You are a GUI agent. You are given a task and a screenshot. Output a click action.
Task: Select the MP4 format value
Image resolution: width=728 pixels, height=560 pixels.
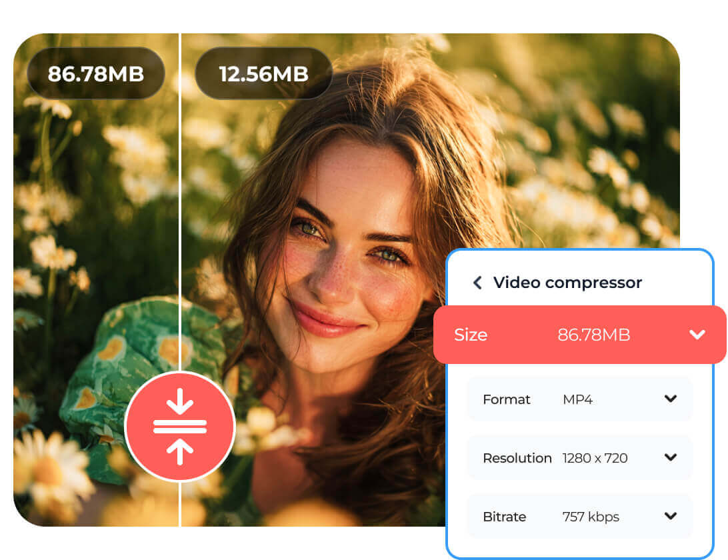point(577,399)
